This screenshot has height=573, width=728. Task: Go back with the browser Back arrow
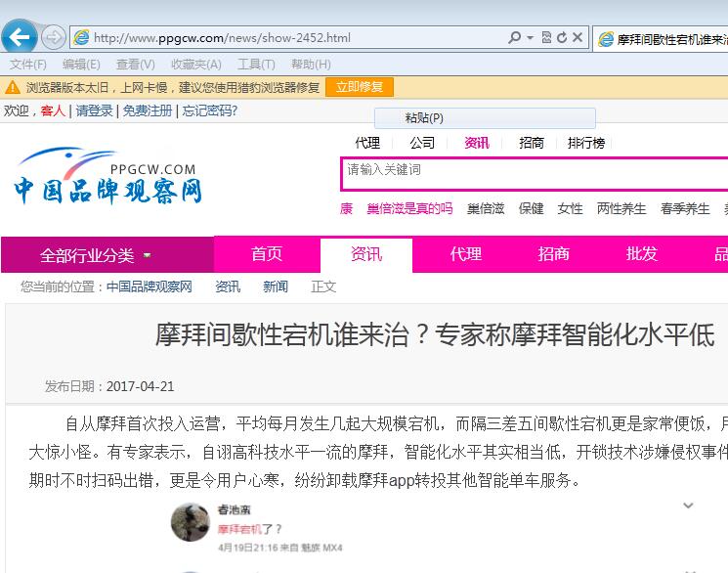click(x=19, y=37)
